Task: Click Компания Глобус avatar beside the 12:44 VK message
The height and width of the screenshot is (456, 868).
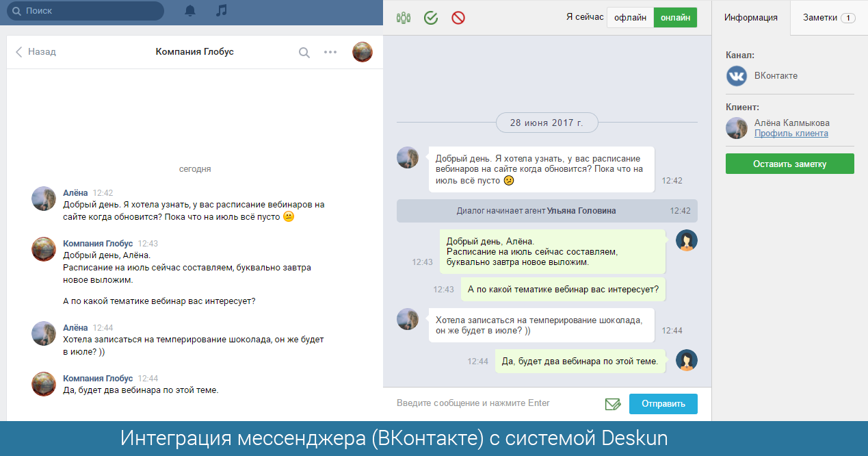Action: coord(44,384)
